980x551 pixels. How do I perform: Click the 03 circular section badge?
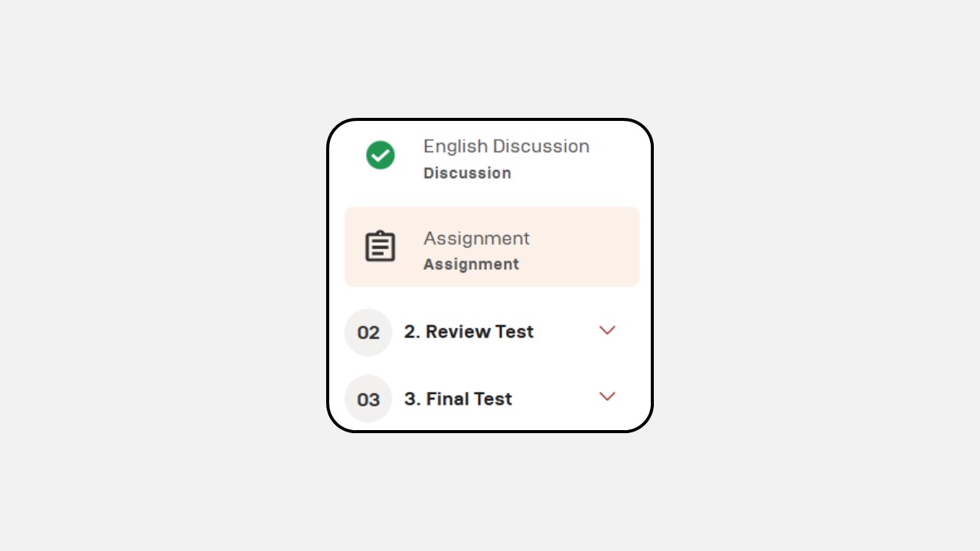coord(368,399)
